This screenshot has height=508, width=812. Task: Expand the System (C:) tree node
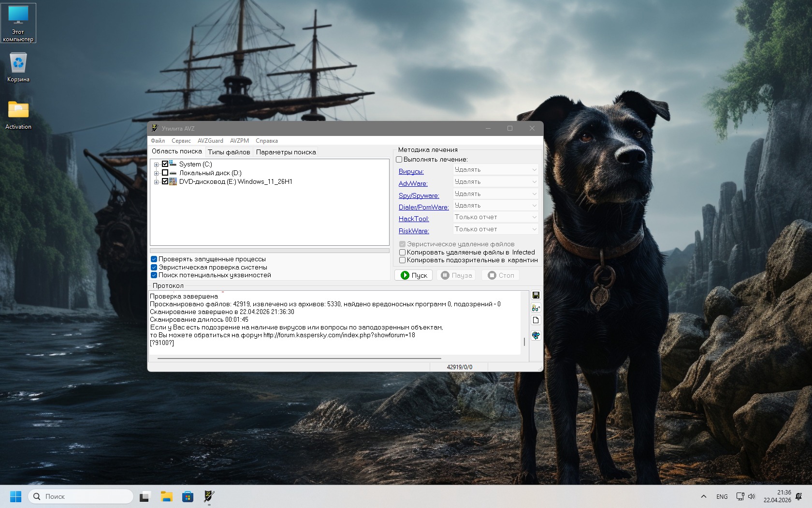[156, 164]
